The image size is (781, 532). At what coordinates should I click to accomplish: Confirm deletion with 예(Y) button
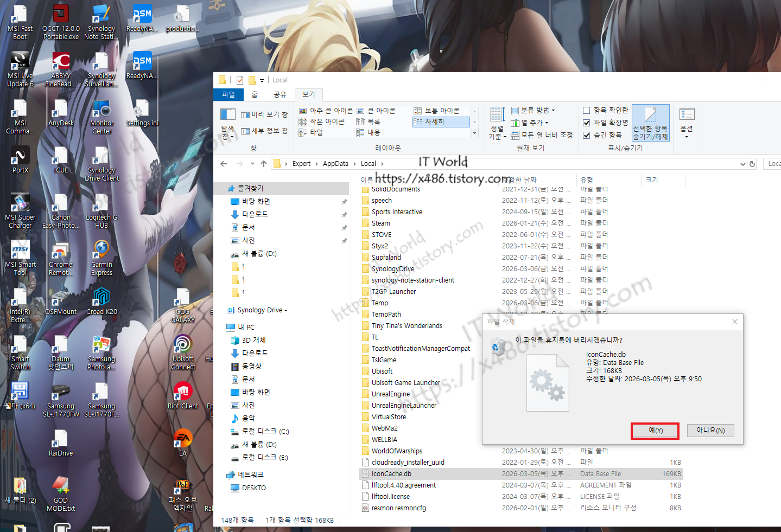coord(655,431)
